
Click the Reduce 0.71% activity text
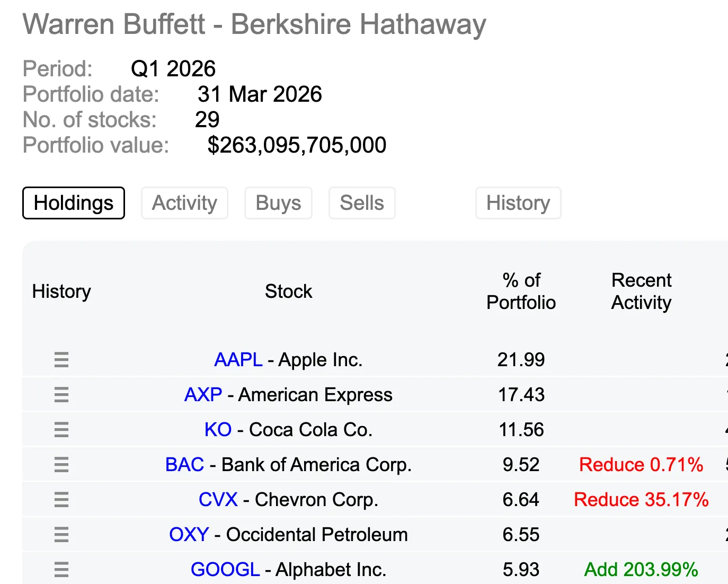pos(642,465)
